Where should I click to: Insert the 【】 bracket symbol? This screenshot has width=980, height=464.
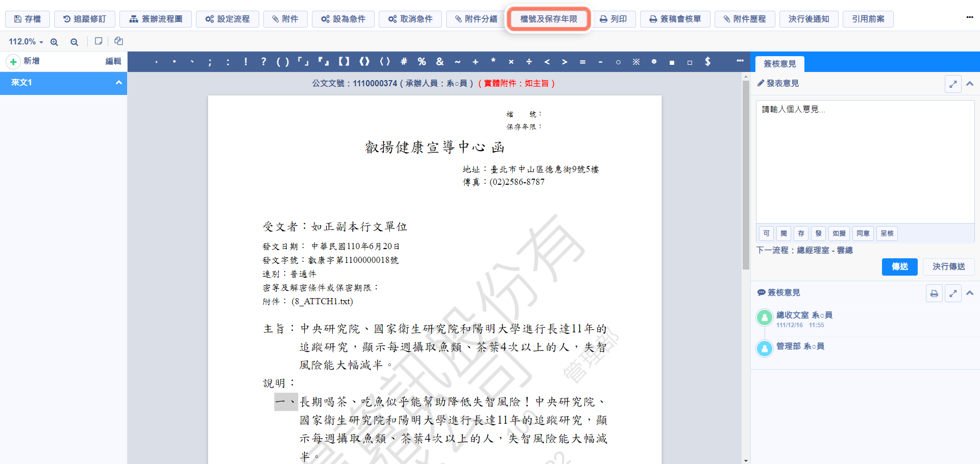click(344, 62)
